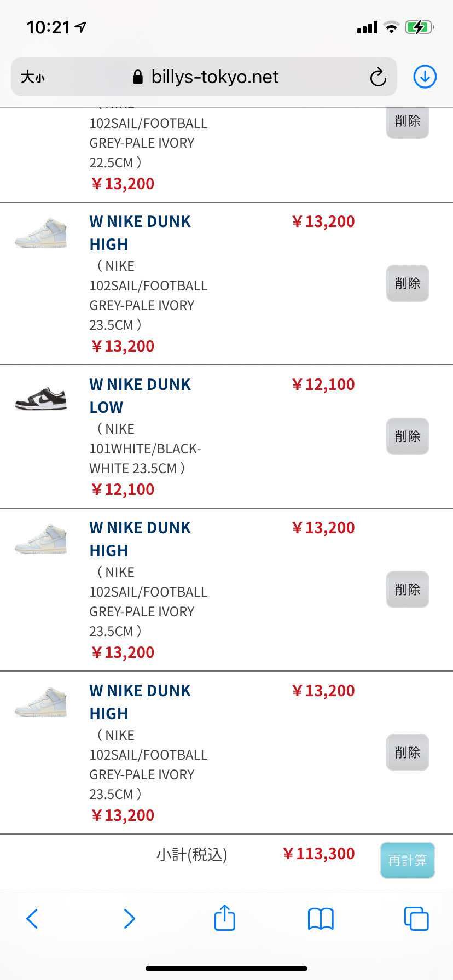Show open tabs with the tabs icon

(416, 919)
